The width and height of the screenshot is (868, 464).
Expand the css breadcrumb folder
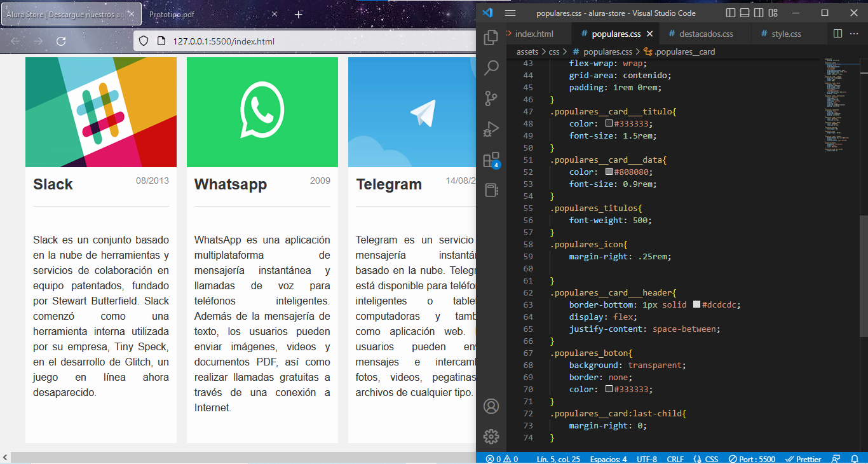(x=554, y=52)
